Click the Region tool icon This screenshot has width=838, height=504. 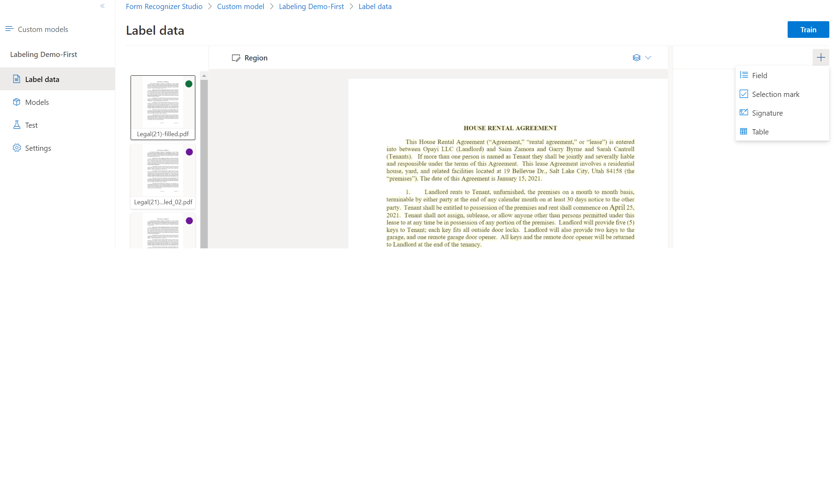point(236,57)
